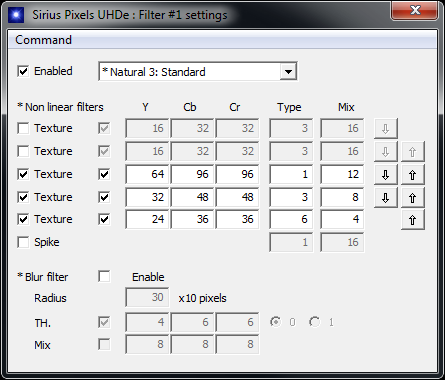Disable the Texture filter with Y 64

click(x=23, y=174)
